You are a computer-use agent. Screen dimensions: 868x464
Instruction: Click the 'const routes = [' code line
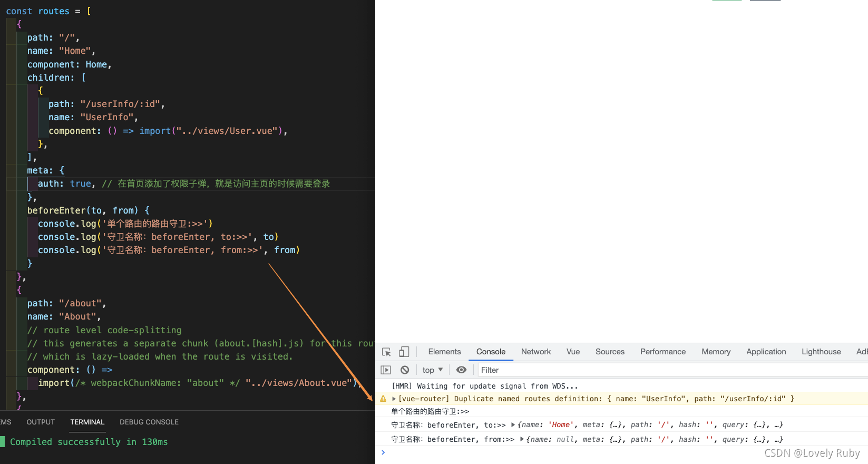click(48, 11)
